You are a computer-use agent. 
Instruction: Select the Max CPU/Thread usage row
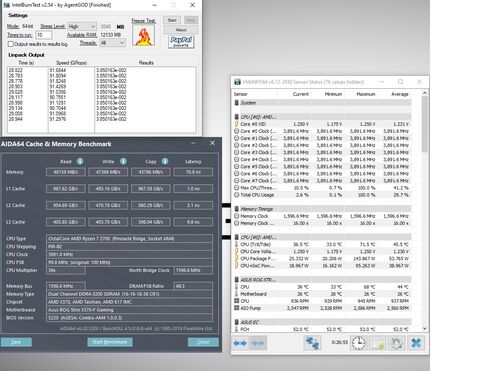[x=322, y=188]
